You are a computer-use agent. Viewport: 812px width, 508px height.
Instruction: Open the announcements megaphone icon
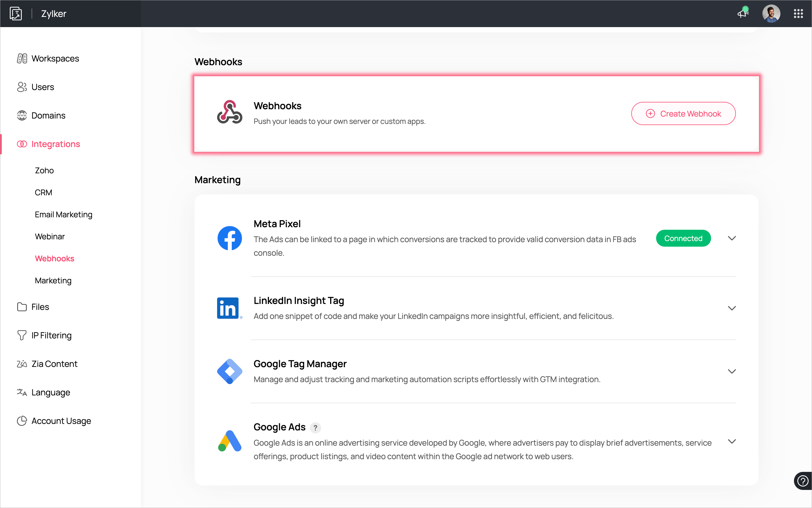click(x=743, y=13)
